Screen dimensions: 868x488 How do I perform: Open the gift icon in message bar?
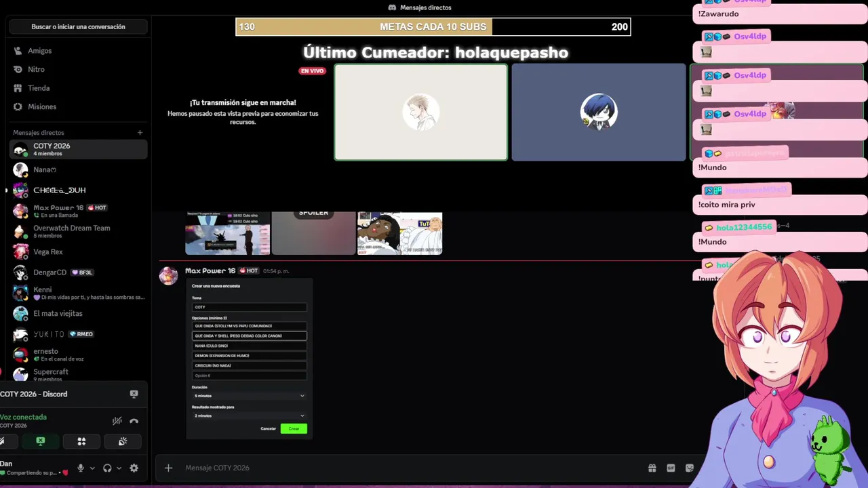coord(652,468)
